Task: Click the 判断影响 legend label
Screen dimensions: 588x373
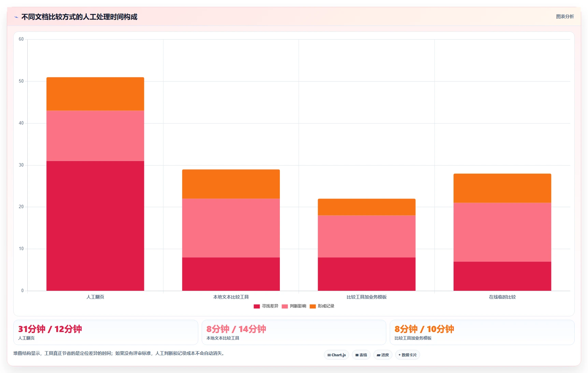Action: coord(298,306)
